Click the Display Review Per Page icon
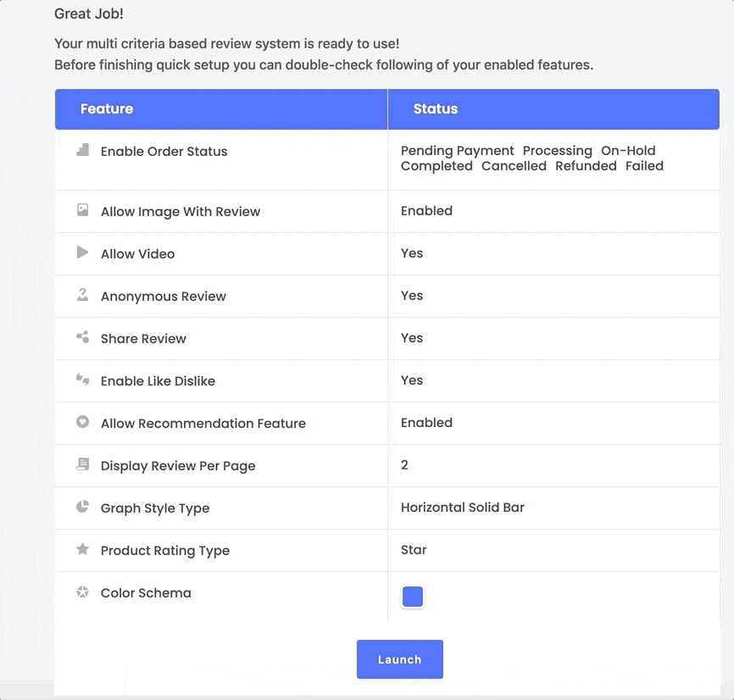734x700 pixels. 82,464
